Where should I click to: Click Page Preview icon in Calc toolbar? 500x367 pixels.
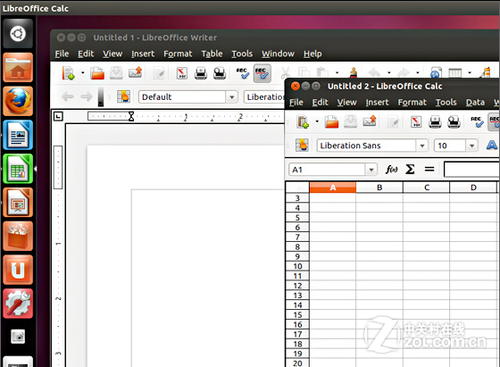point(454,122)
